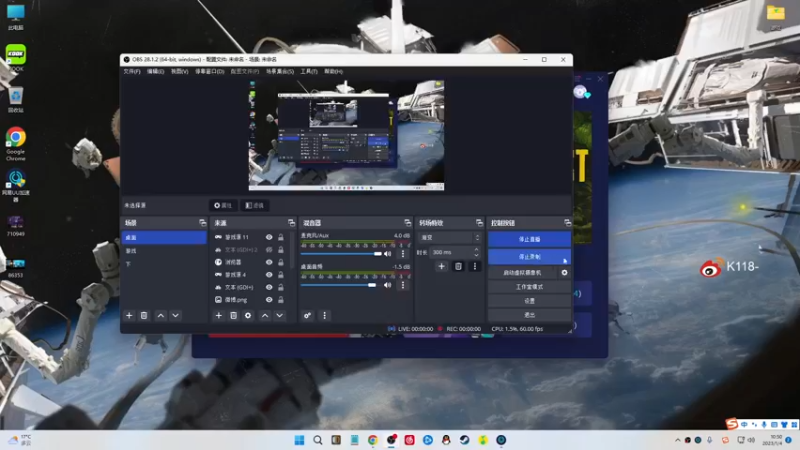Open Mic/Aux channel three-dot options

pyautogui.click(x=403, y=254)
